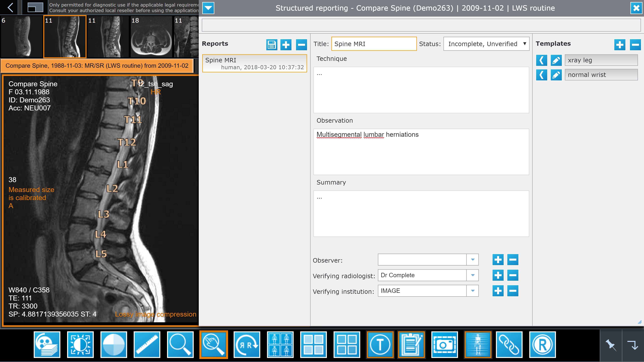Click the link chain synchronization icon

click(509, 345)
